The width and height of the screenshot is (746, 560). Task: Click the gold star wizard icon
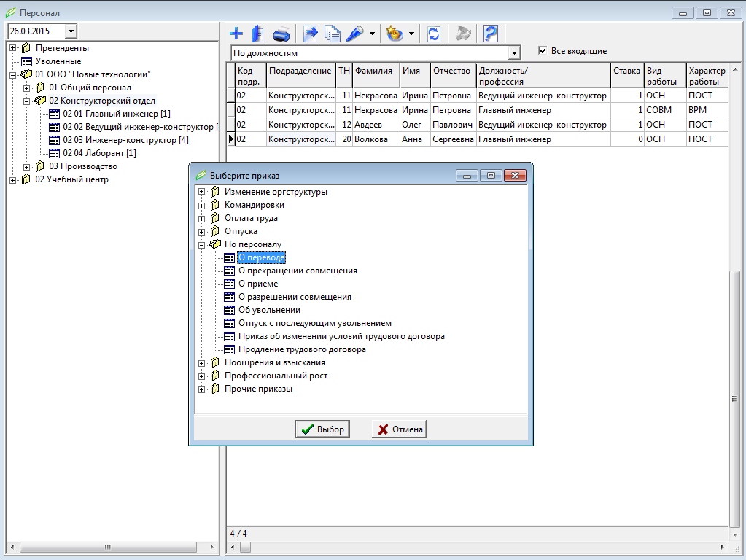click(x=395, y=34)
